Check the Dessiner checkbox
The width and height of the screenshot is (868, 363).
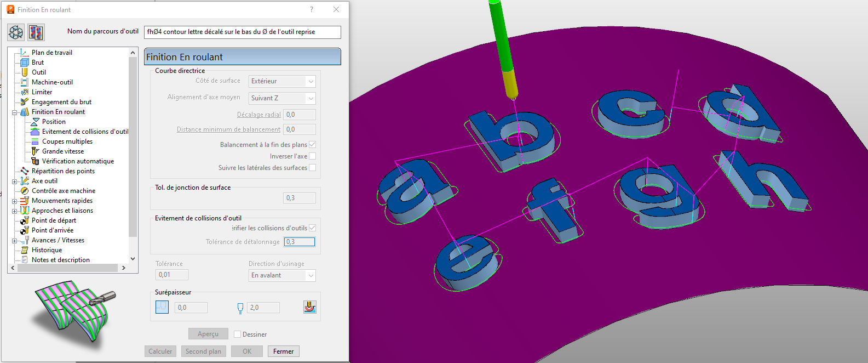(238, 334)
